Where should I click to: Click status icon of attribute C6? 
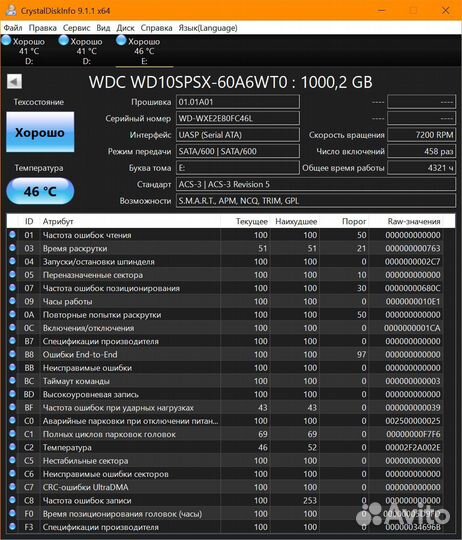(12, 473)
